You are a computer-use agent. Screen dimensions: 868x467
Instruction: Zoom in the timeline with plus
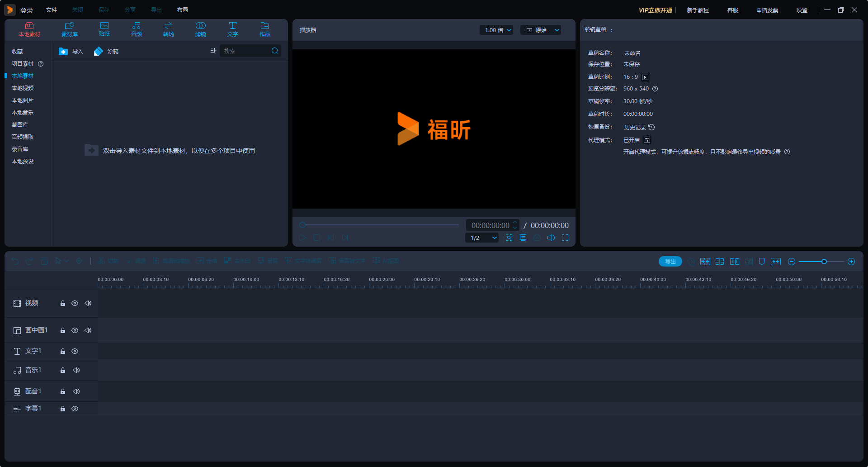click(851, 262)
